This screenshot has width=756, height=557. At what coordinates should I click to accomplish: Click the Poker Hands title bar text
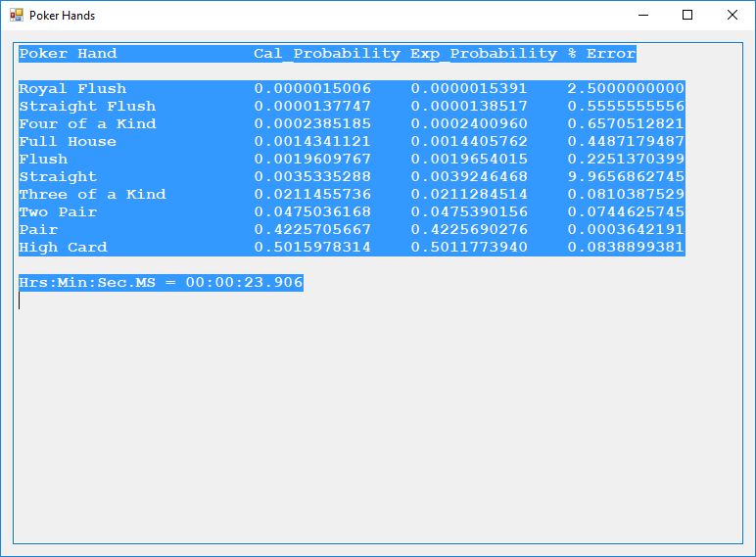(x=63, y=16)
